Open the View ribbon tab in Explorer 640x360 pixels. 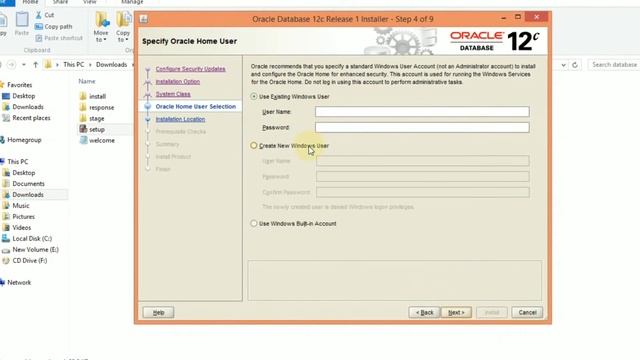point(90,2)
